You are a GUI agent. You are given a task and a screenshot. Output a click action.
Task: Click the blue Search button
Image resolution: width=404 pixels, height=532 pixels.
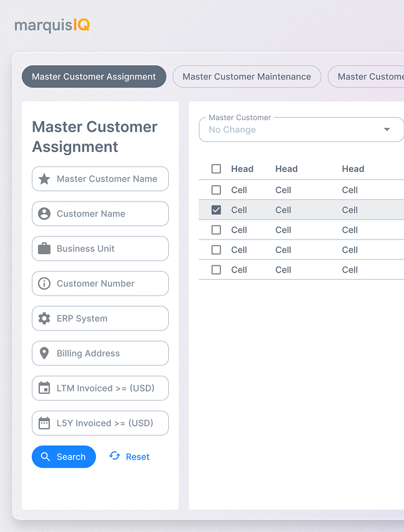click(64, 457)
